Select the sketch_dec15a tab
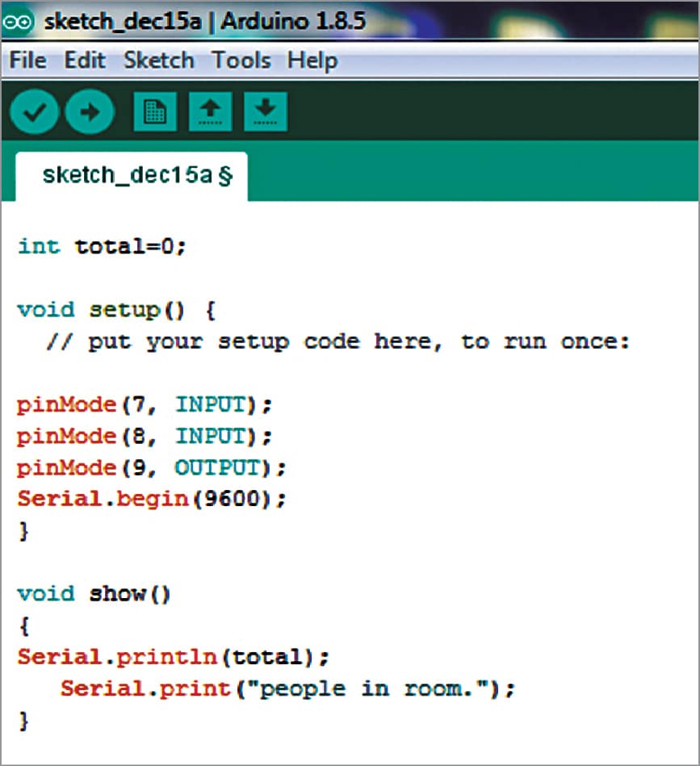 (x=132, y=174)
